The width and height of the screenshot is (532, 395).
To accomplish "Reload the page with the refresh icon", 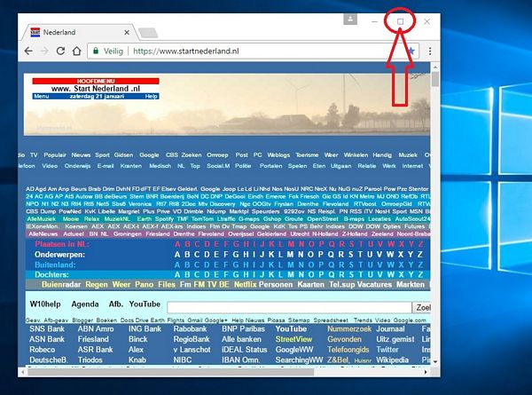I will (60, 51).
